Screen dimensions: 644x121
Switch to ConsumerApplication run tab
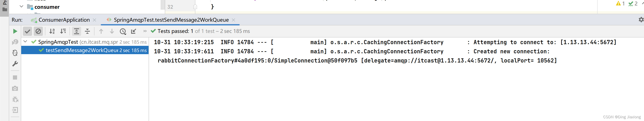64,20
